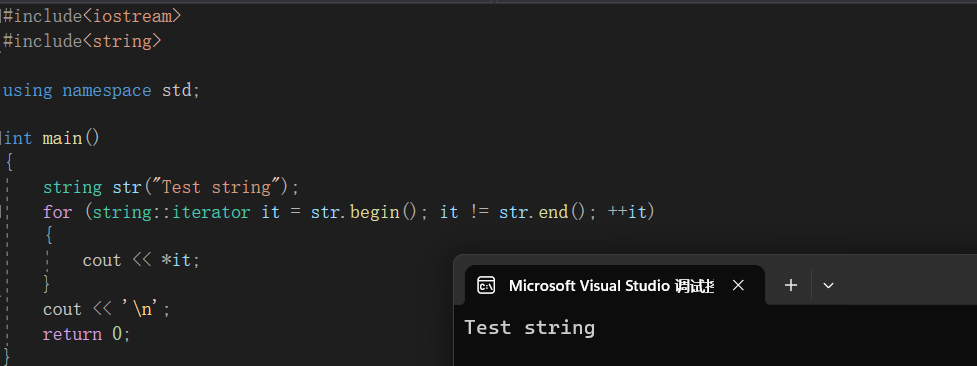Click the return 0; statement
Viewport: 977px width, 366px height.
point(87,334)
